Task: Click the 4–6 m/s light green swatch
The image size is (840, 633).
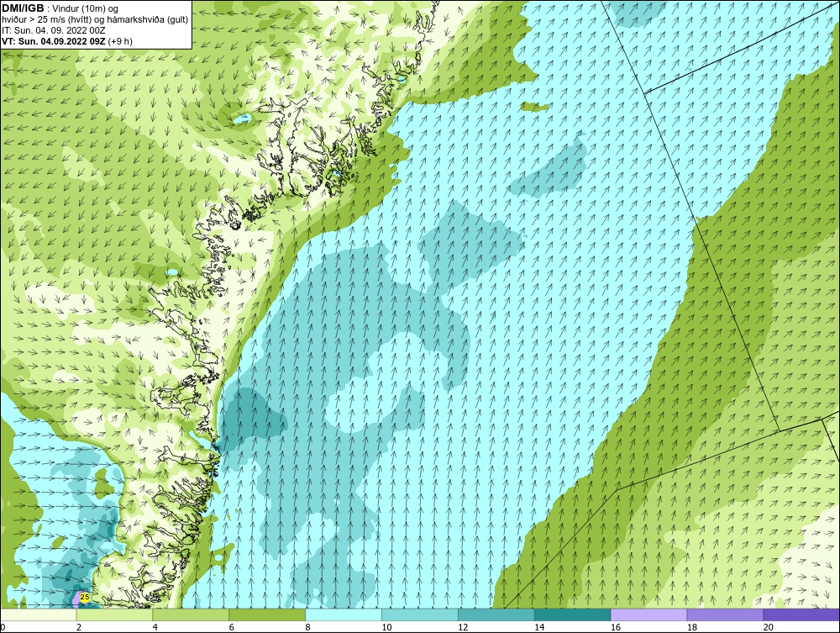Action: (x=191, y=615)
